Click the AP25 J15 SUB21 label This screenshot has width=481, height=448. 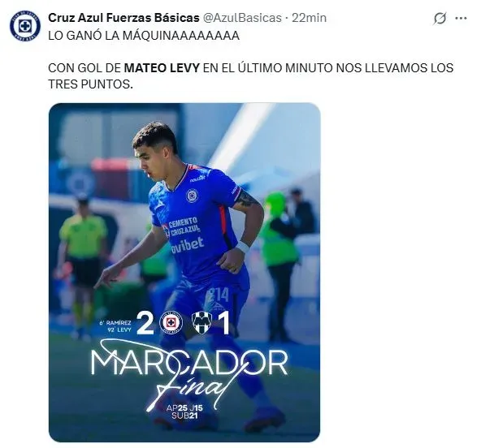(184, 411)
